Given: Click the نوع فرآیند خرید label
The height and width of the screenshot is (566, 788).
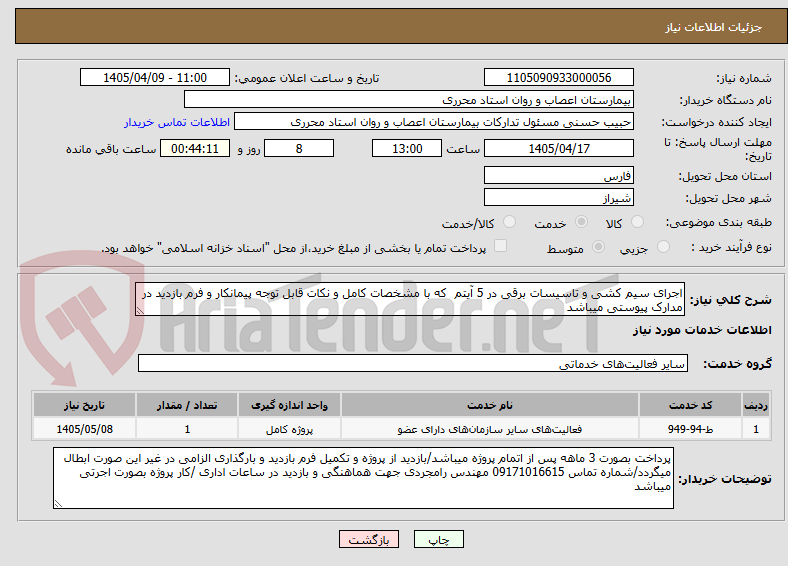Looking at the screenshot, I should (x=731, y=247).
